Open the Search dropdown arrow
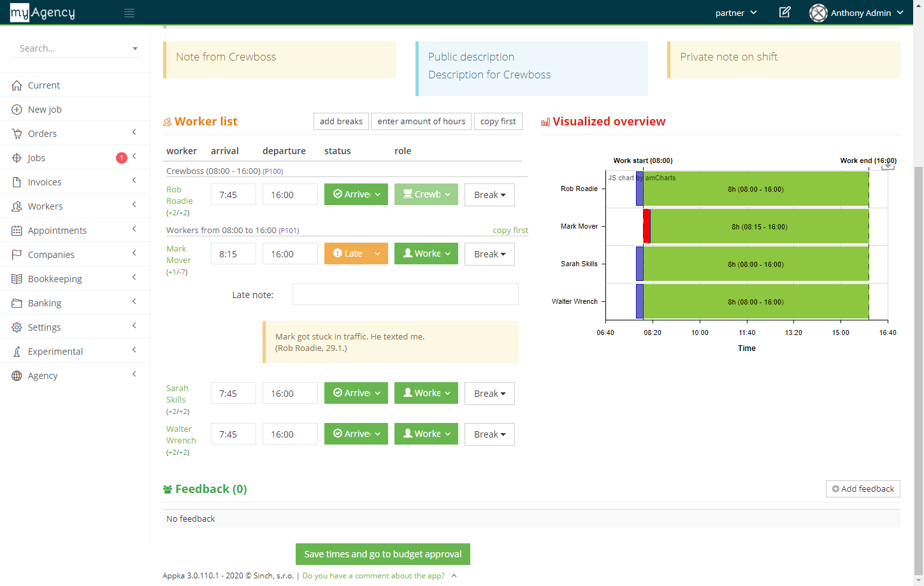 click(135, 48)
